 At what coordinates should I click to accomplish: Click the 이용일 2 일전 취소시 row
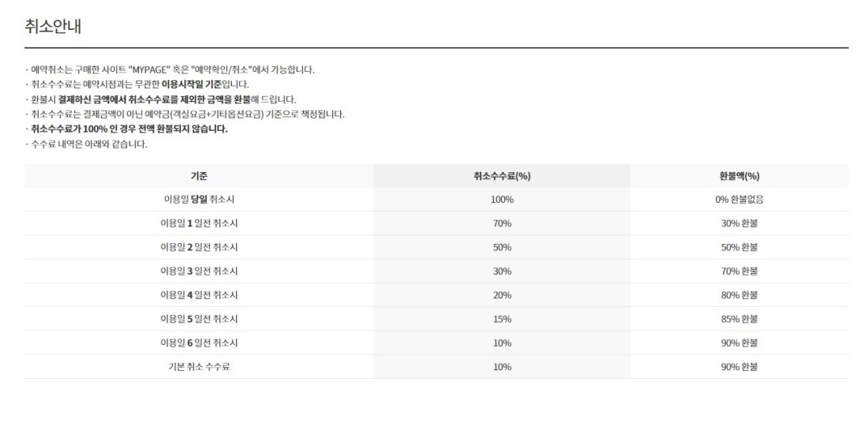(436, 247)
